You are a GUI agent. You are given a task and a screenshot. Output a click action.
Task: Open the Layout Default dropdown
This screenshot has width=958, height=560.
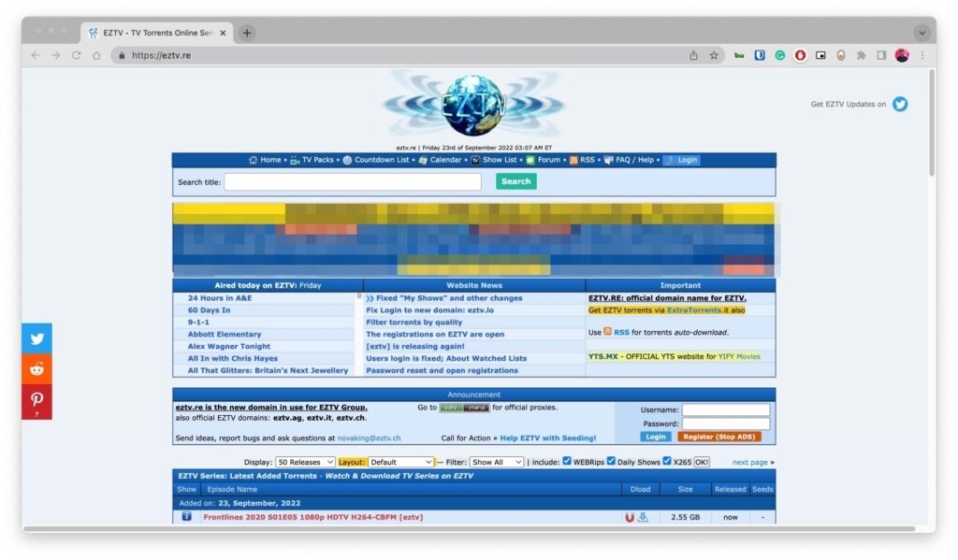(x=400, y=462)
